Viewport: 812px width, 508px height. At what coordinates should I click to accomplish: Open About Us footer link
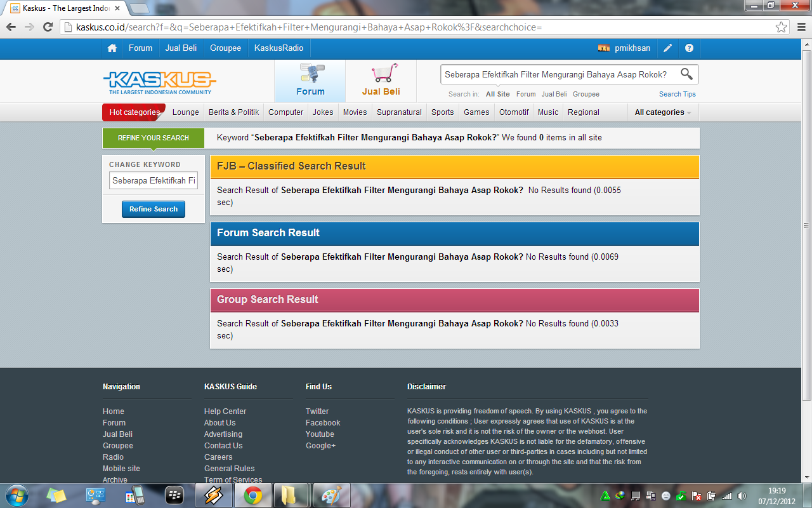pyautogui.click(x=219, y=423)
